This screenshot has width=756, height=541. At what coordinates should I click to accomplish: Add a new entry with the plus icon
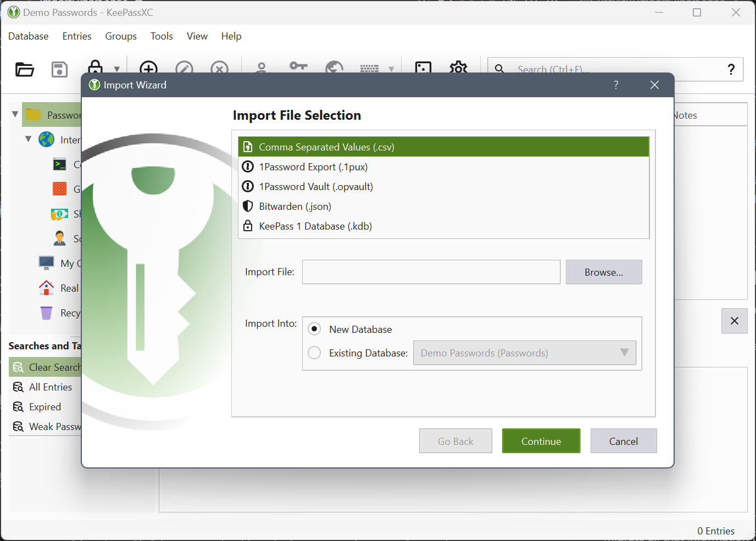click(148, 67)
